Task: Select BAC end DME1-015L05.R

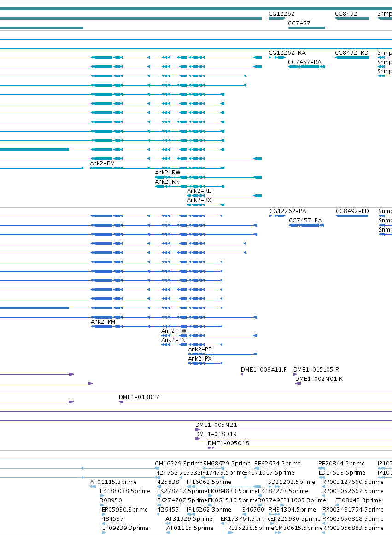Action: point(316,370)
